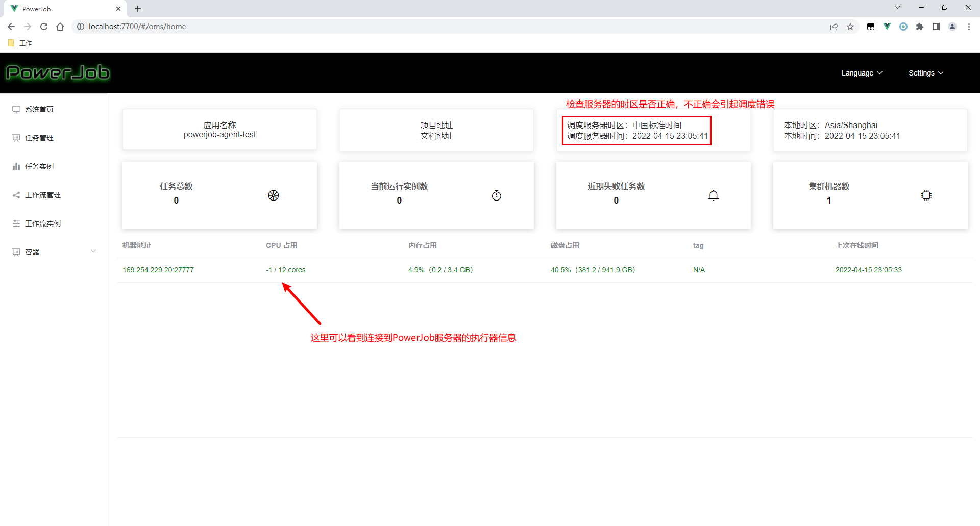Select the PowerJob browser tab
The image size is (980, 526).
pos(65,9)
